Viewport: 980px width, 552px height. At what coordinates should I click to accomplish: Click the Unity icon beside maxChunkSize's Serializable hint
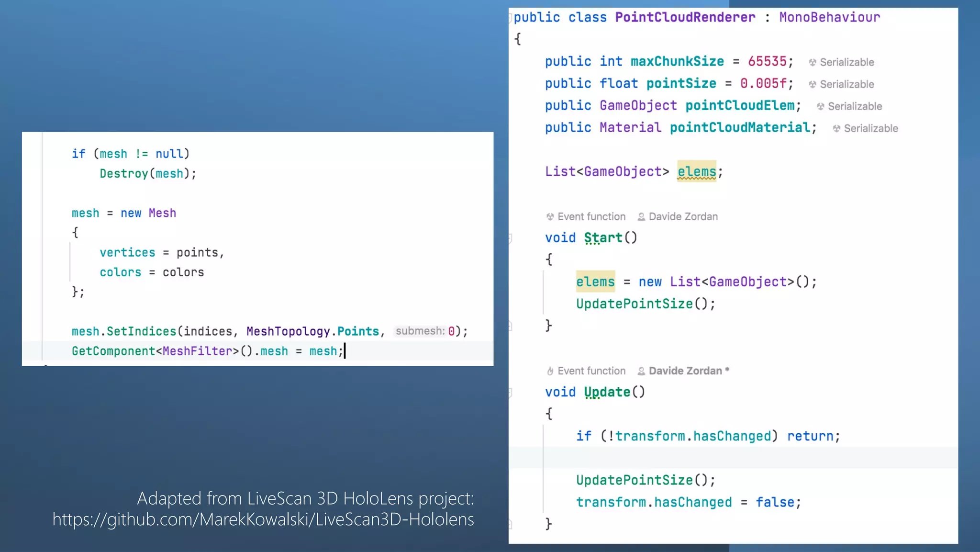coord(812,62)
